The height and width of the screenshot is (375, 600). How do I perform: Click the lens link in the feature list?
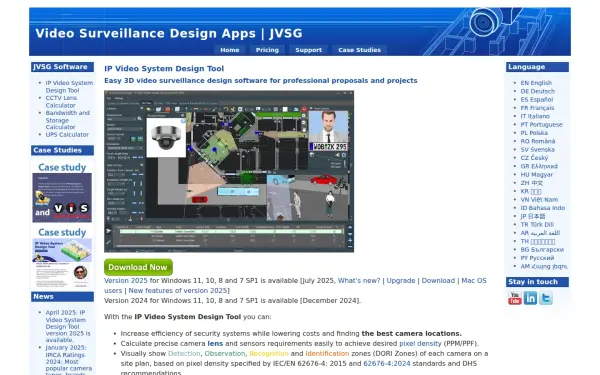click(x=215, y=344)
